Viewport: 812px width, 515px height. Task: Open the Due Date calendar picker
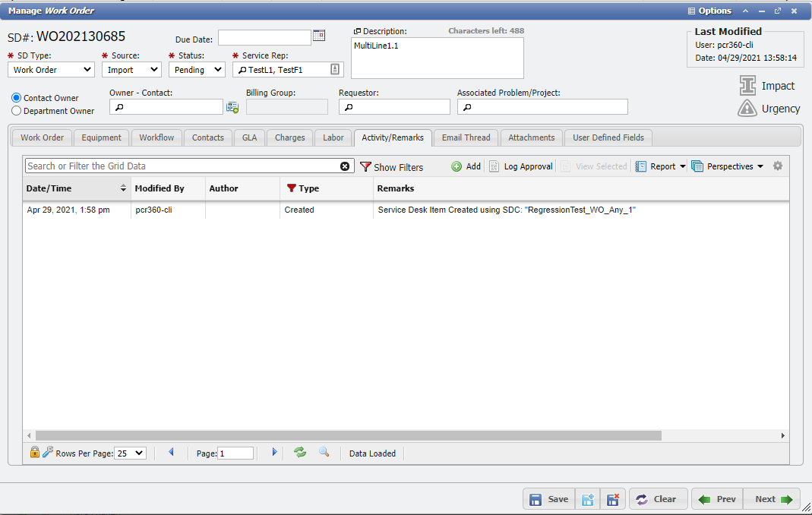pos(319,36)
